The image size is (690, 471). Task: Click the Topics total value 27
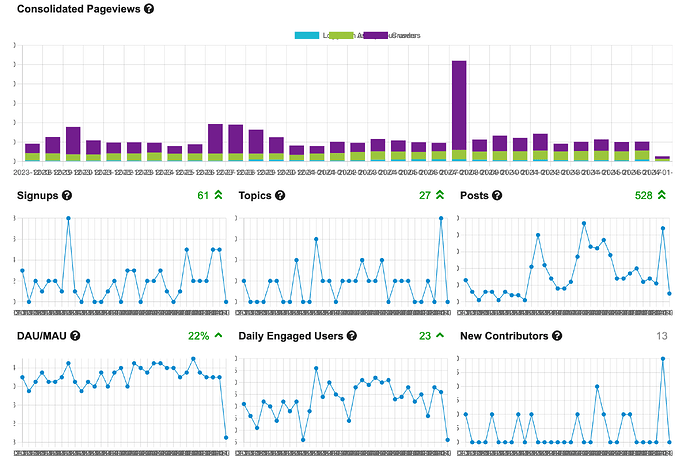tap(425, 195)
